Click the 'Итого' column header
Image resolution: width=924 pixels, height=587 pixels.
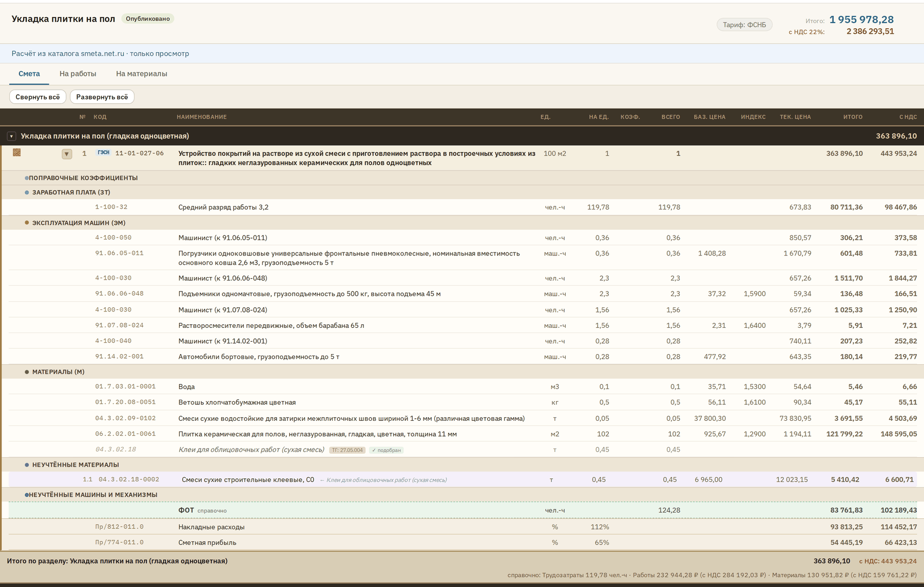point(853,117)
